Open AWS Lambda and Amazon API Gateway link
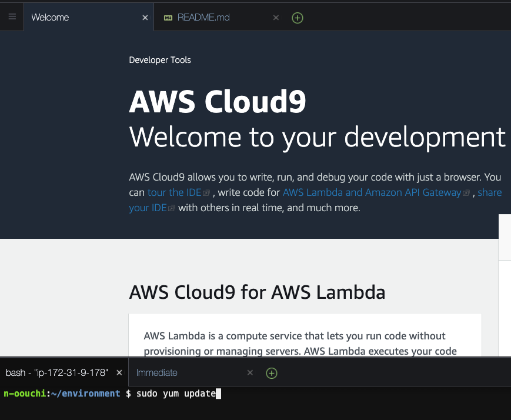The image size is (511, 420). [372, 192]
